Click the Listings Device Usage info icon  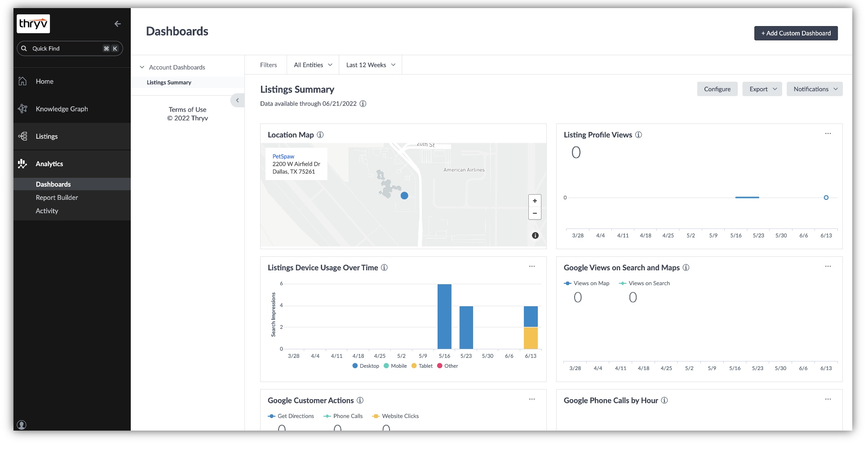click(384, 268)
